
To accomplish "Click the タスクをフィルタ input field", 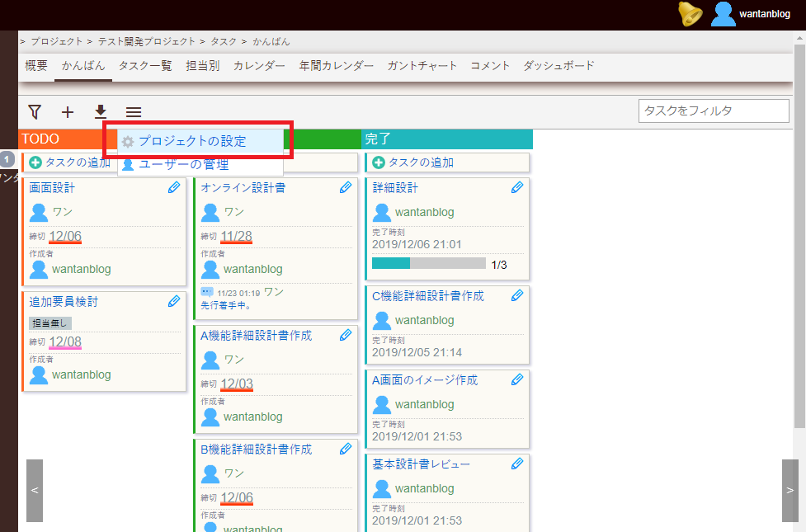I will [713, 110].
